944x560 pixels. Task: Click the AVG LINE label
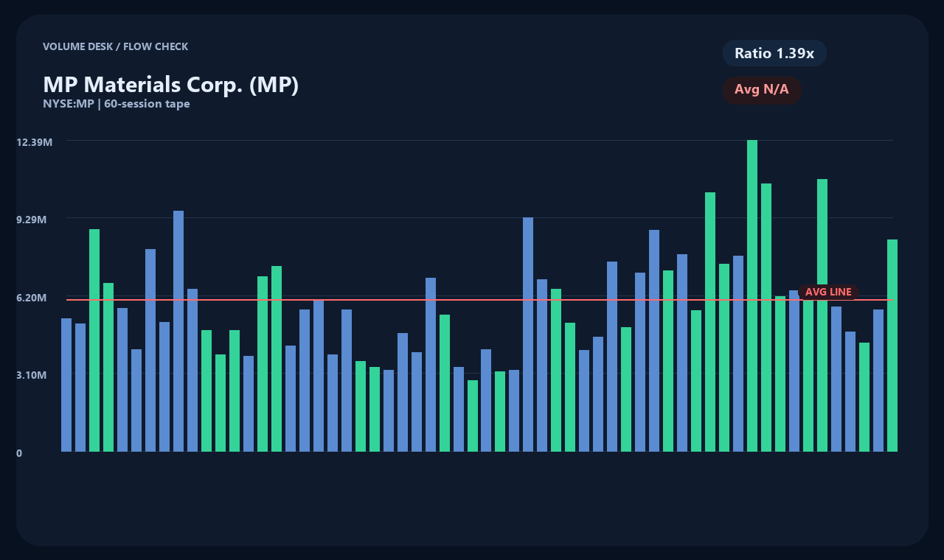coord(828,292)
